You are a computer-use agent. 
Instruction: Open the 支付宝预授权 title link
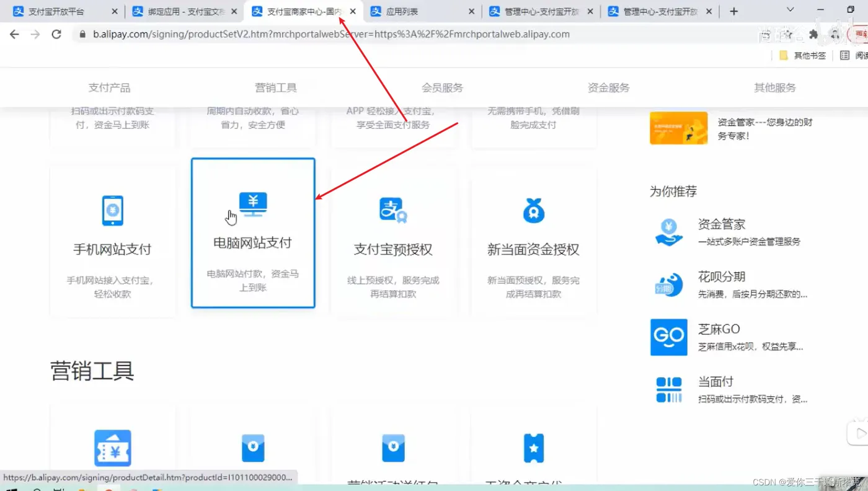(x=393, y=250)
